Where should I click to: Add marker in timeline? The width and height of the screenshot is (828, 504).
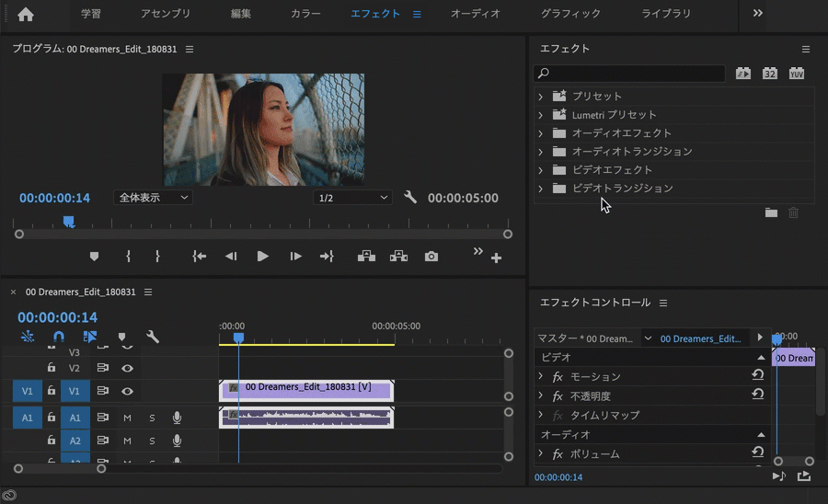(122, 337)
